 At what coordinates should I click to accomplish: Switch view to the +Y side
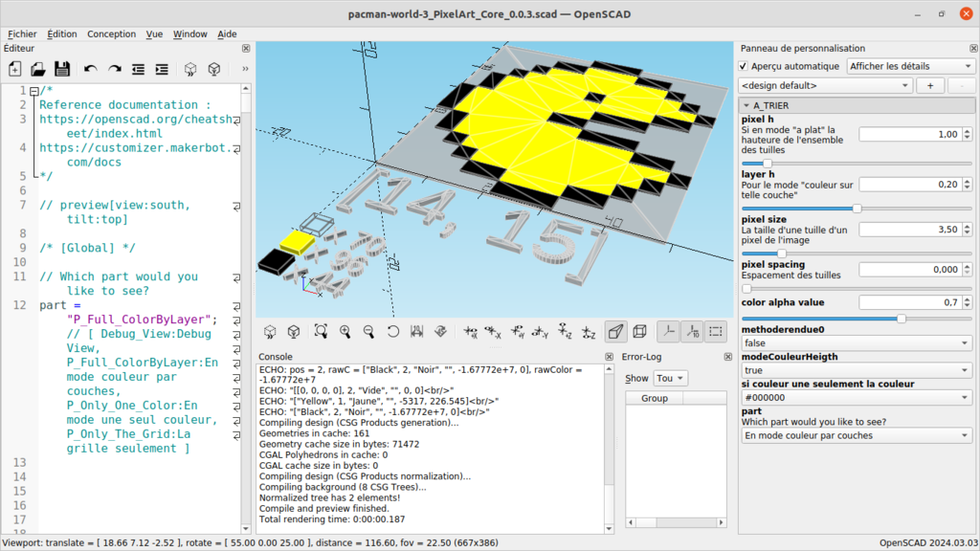click(518, 332)
